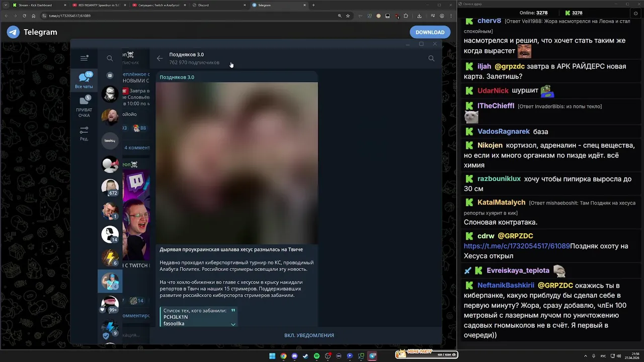This screenshot has height=362, width=644.
Task: Click Evreiskaya_teplota username in chat
Action: 518,270
